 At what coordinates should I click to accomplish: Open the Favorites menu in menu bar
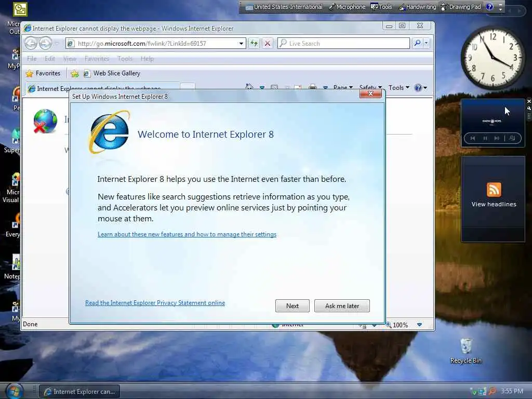97,59
